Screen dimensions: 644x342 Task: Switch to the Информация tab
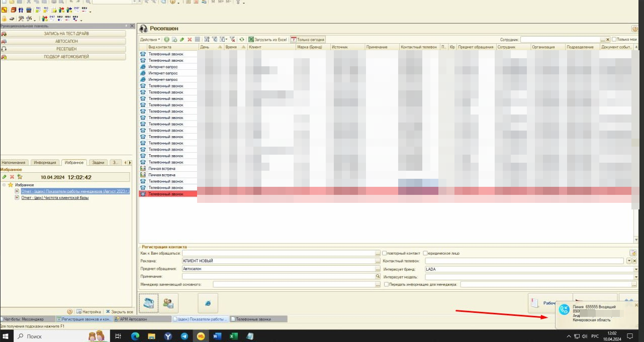tap(45, 162)
